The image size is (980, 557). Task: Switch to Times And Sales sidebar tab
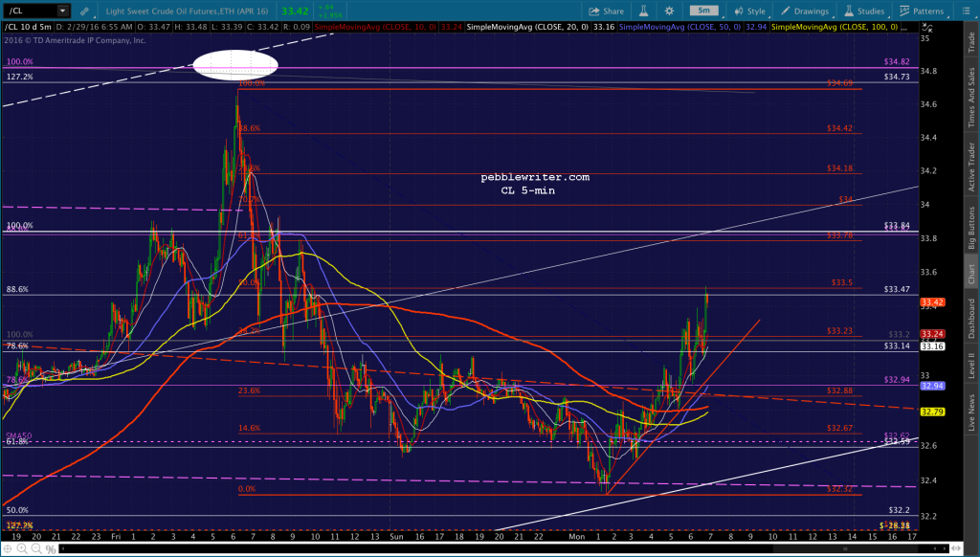(971, 98)
